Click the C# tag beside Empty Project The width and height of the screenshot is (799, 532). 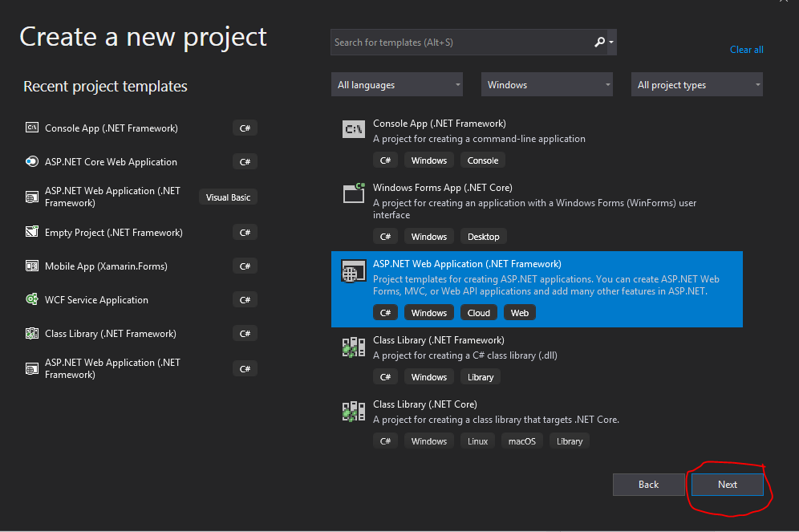pos(245,233)
